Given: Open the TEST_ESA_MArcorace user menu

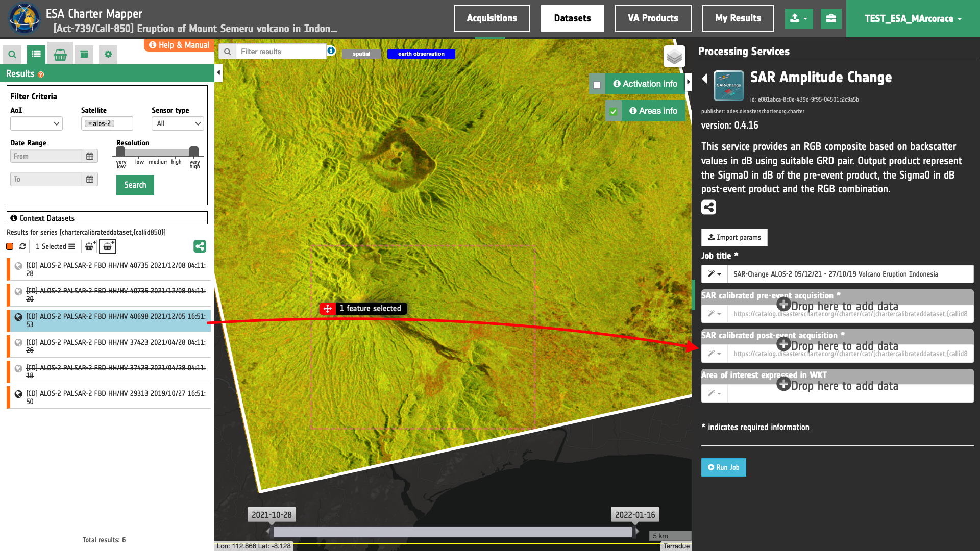Looking at the screenshot, I should tap(913, 18).
